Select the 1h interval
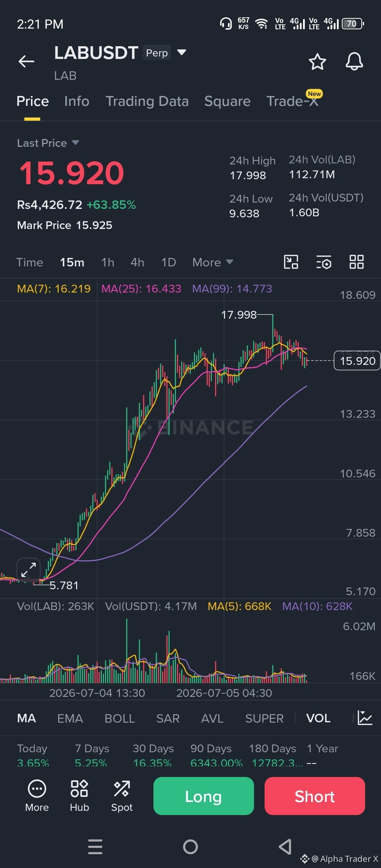This screenshot has width=381, height=868. tap(108, 263)
